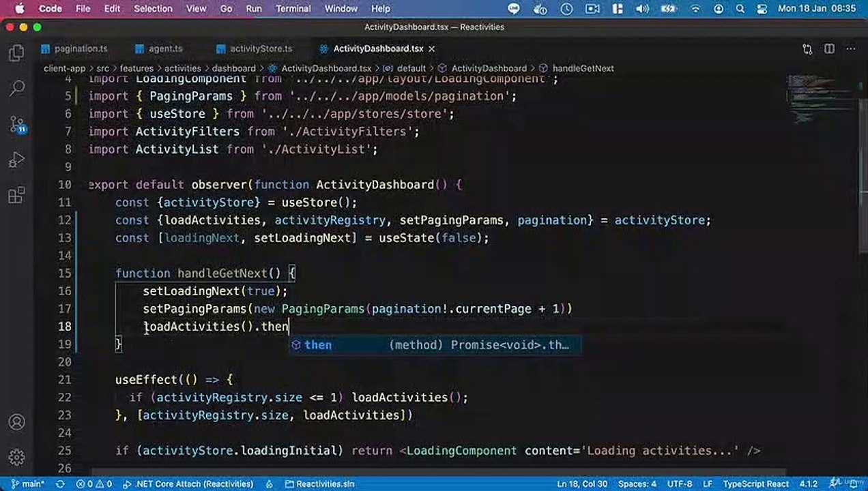
Task: Switch to the activityStore.ts tab
Action: [x=254, y=49]
